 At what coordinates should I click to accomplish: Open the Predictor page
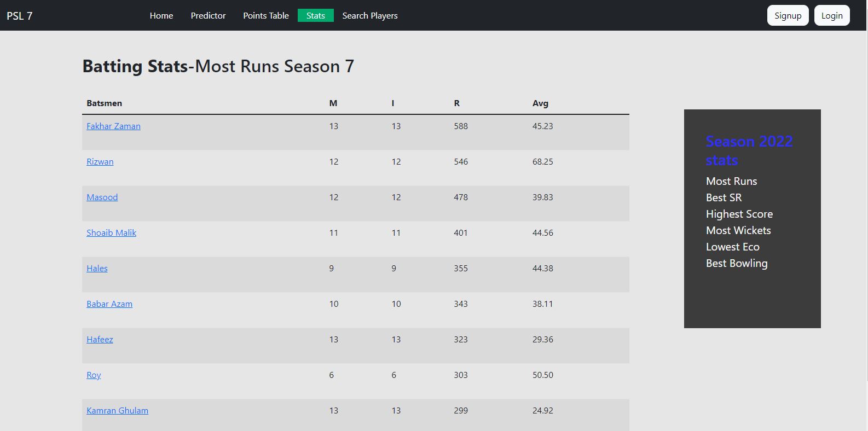point(208,16)
